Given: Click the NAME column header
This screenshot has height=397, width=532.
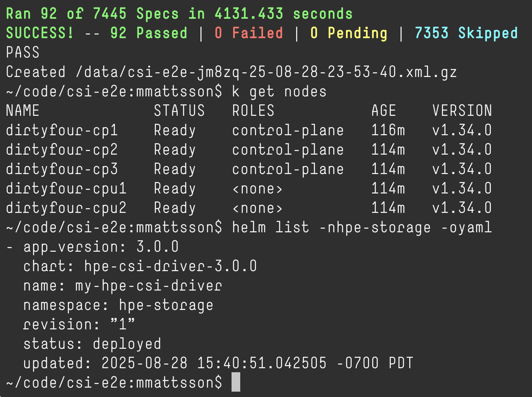Looking at the screenshot, I should pyautogui.click(x=23, y=111).
